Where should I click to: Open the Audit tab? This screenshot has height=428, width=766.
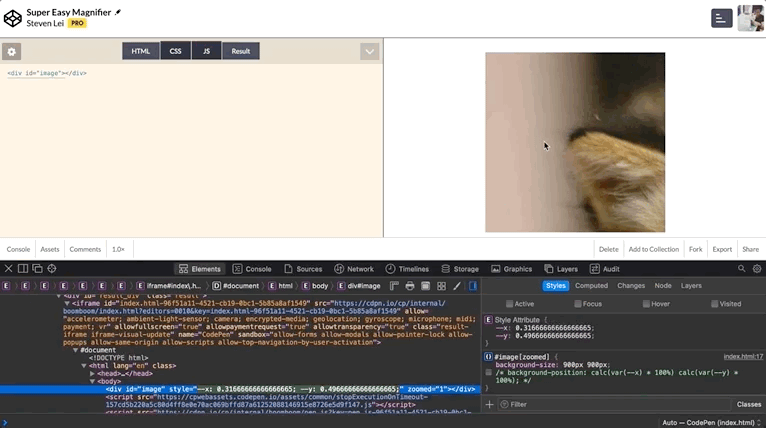click(605, 269)
